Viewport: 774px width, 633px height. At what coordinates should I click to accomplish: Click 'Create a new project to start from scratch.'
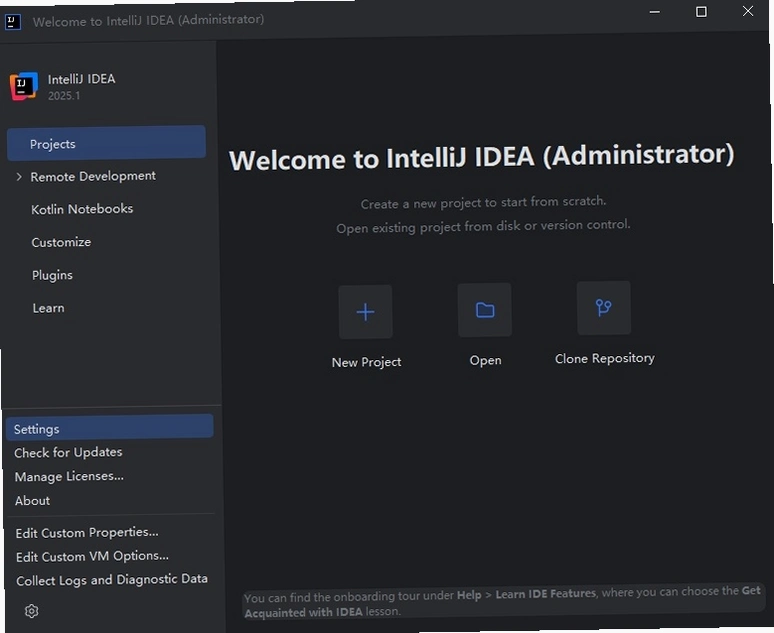pos(483,202)
